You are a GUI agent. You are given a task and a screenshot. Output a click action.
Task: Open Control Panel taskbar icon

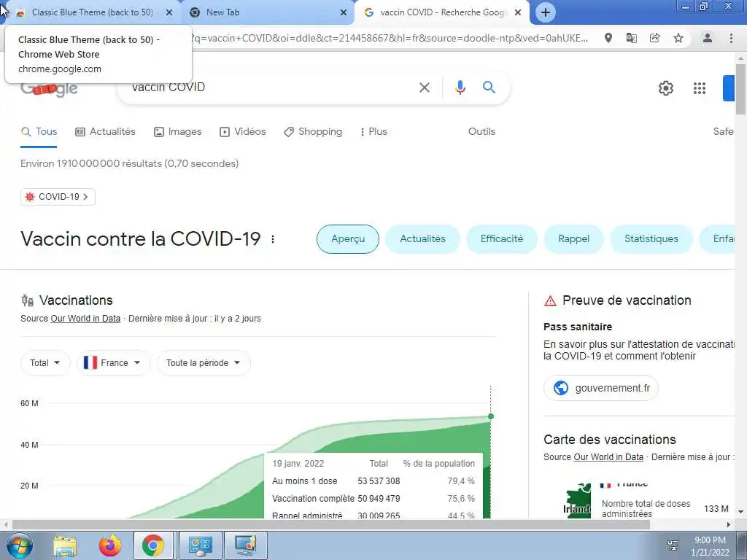coord(200,545)
